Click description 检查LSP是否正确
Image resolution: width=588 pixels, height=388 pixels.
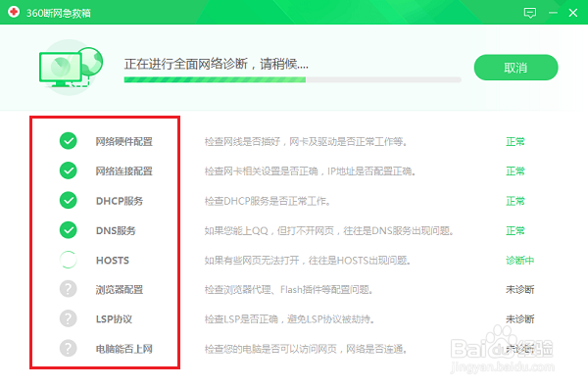point(289,319)
